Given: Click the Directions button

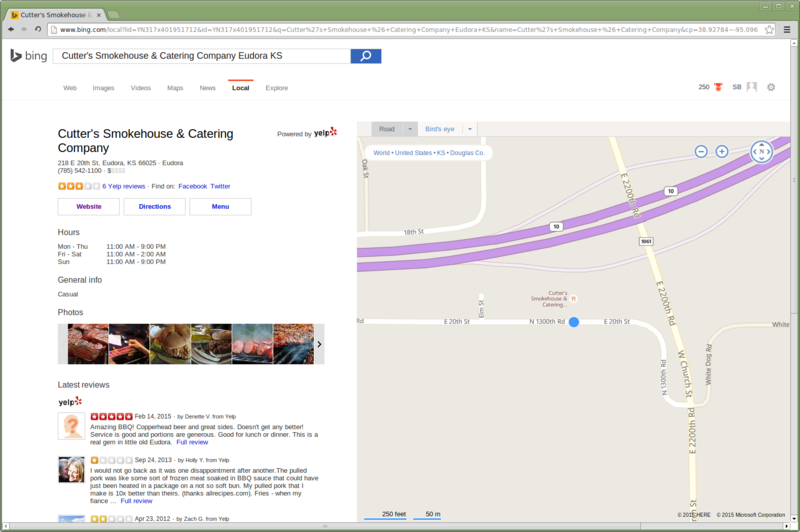Looking at the screenshot, I should coord(155,207).
